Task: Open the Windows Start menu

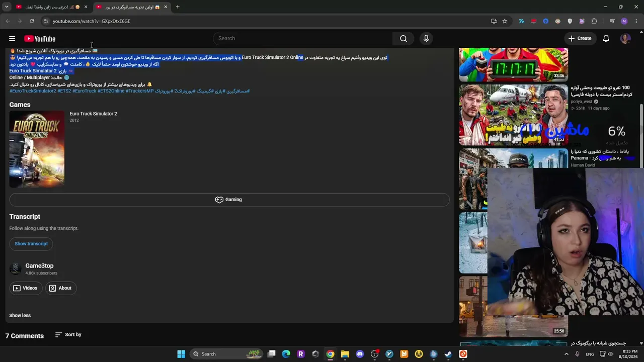Action: 181,354
